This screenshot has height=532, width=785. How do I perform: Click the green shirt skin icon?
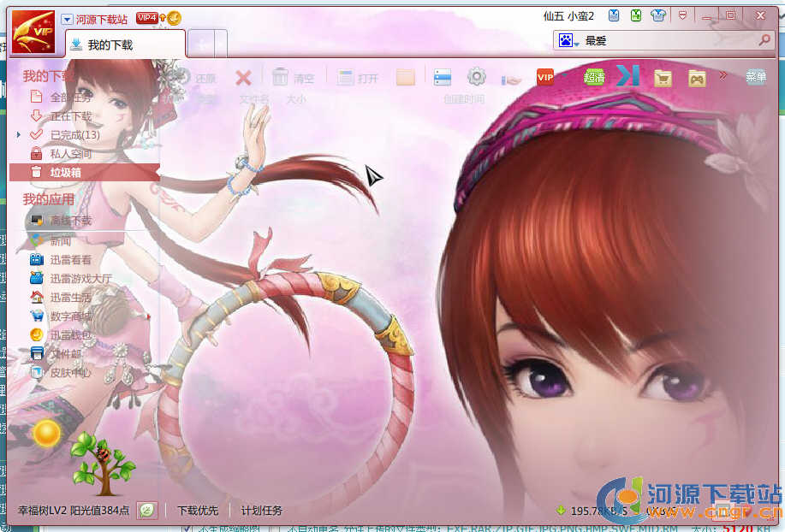click(636, 15)
